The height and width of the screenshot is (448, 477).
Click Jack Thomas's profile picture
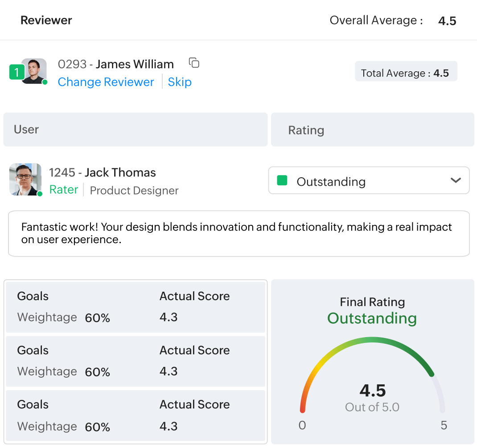(25, 180)
